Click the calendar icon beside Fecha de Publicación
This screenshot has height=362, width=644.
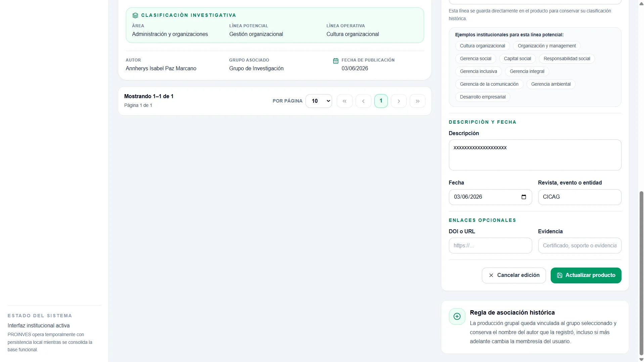(x=335, y=61)
